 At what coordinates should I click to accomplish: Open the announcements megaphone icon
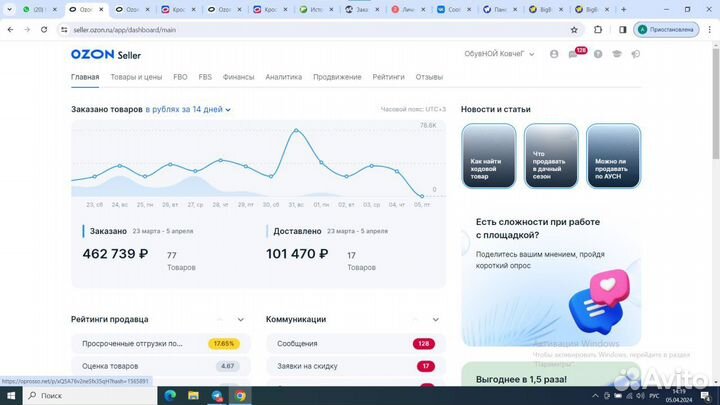click(636, 54)
